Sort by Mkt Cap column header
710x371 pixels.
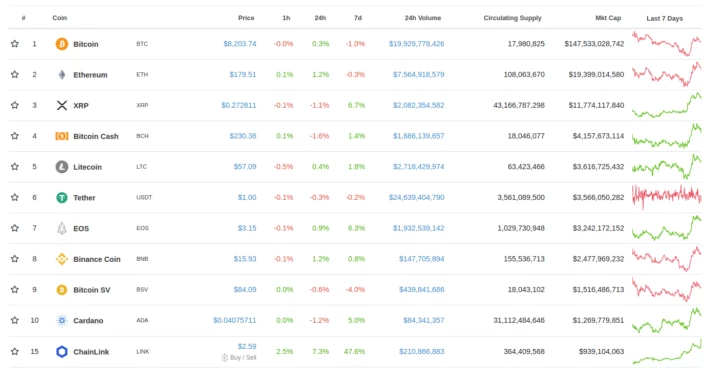608,18
